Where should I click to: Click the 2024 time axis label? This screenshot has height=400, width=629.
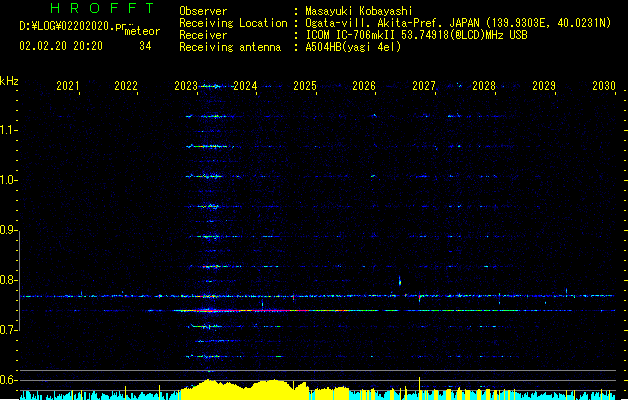click(245, 86)
